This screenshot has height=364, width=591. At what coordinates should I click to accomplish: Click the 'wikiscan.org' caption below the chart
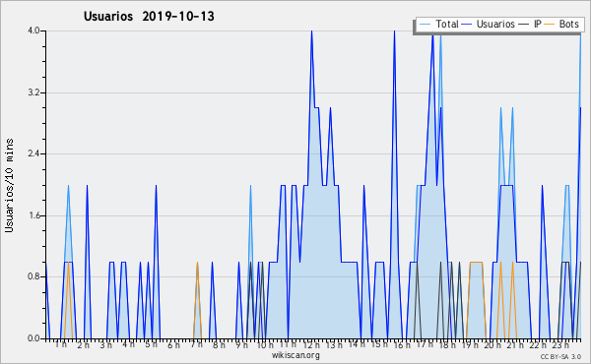point(295,355)
